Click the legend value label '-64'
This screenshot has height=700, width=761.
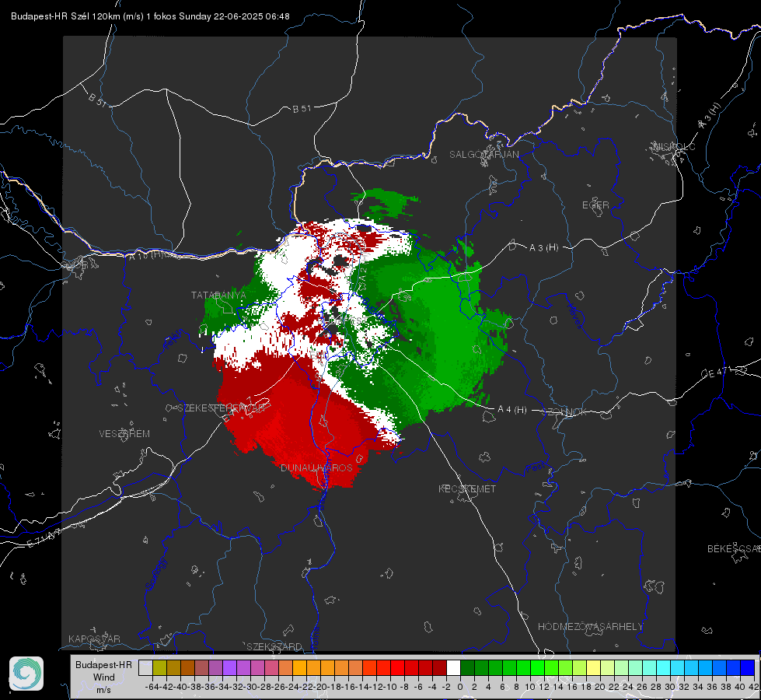point(152,687)
